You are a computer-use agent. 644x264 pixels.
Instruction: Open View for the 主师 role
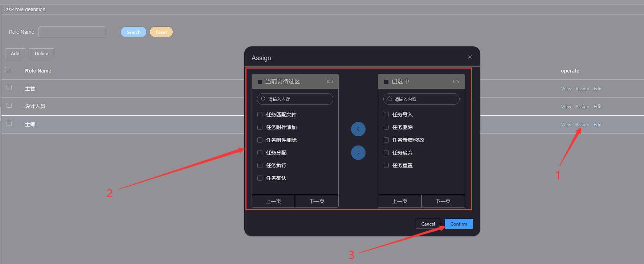click(566, 125)
